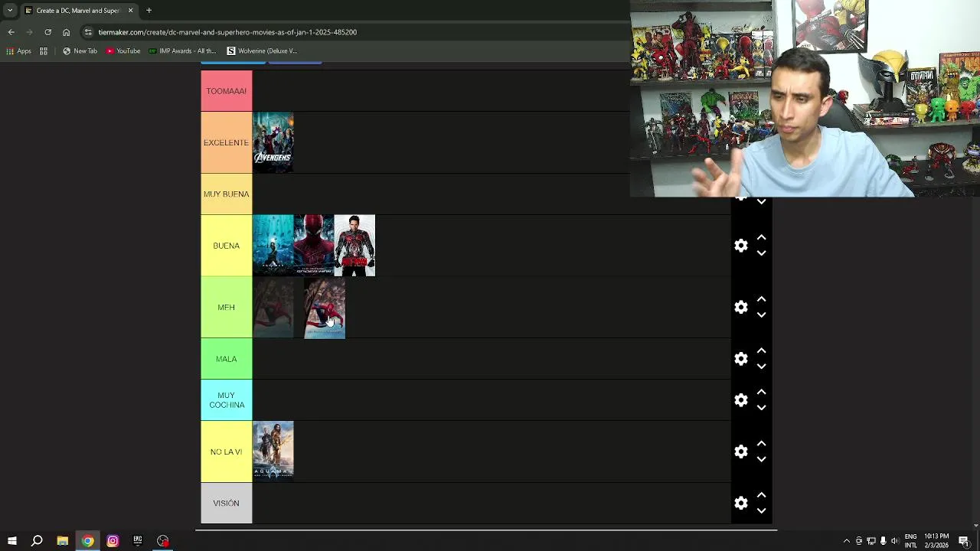980x551 pixels.
Task: Open the volume control in tray
Action: [x=895, y=541]
